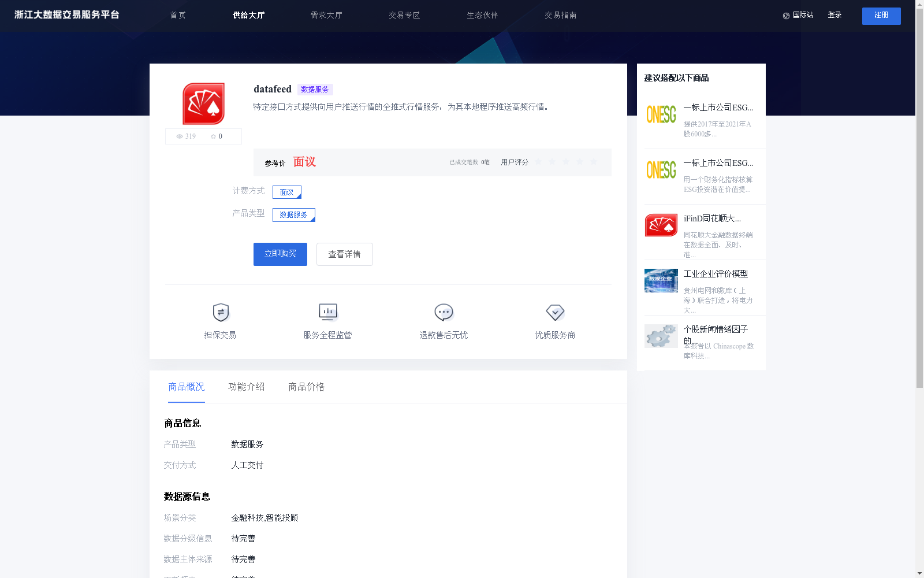Viewport: 924px width, 578px height.
Task: Click the datafeed product logo image
Action: [x=203, y=104]
